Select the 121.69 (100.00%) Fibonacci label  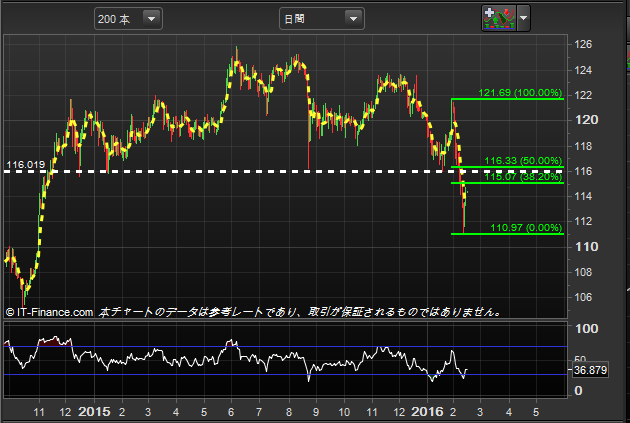click(520, 93)
